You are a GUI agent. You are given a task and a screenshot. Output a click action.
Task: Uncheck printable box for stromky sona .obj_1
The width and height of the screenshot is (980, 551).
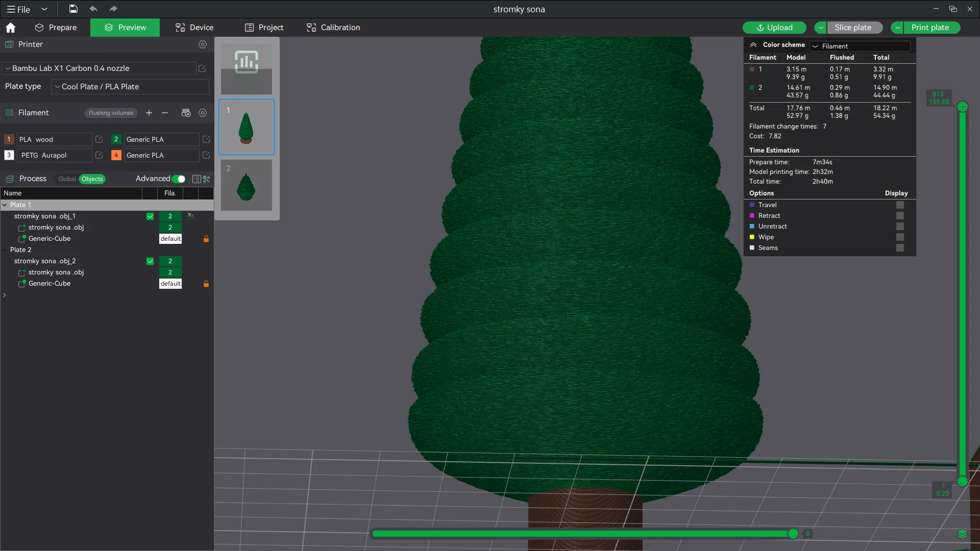click(x=150, y=216)
